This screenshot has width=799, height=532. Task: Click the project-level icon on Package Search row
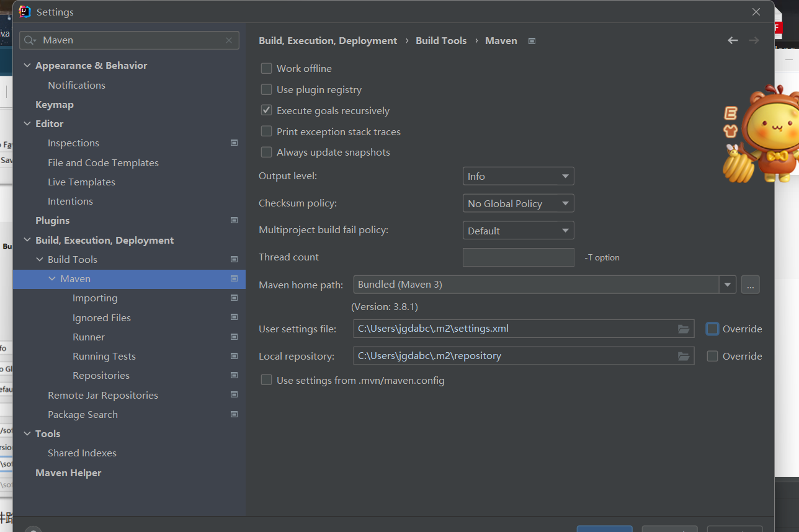[x=234, y=414]
